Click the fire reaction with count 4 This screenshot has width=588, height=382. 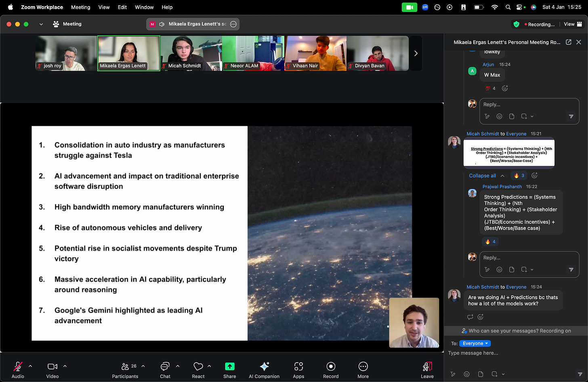coord(490,241)
